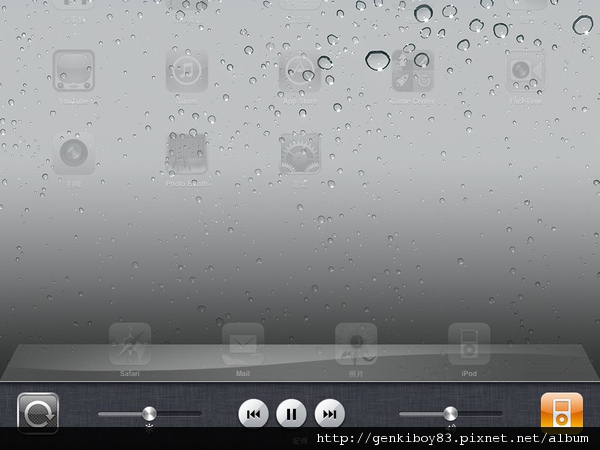
Task: Open the iTunes app icon
Action: click(187, 72)
